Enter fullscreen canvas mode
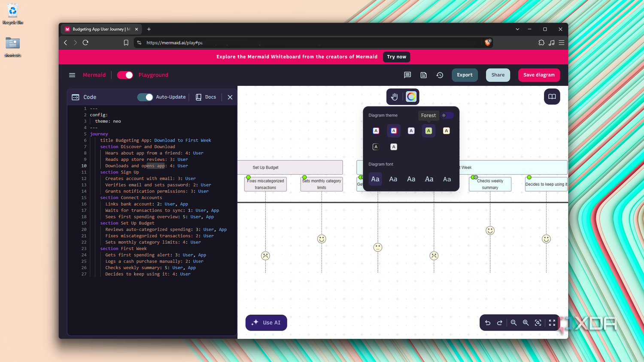 click(x=552, y=323)
